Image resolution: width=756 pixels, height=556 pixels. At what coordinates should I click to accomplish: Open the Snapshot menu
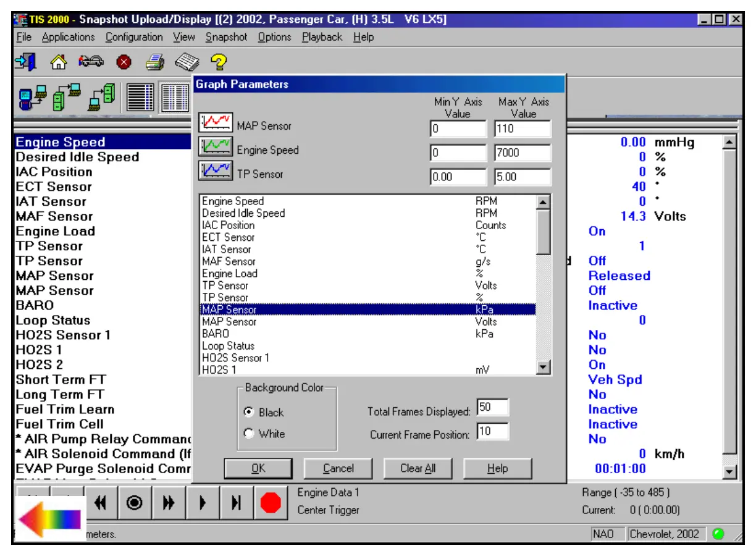pyautogui.click(x=226, y=37)
